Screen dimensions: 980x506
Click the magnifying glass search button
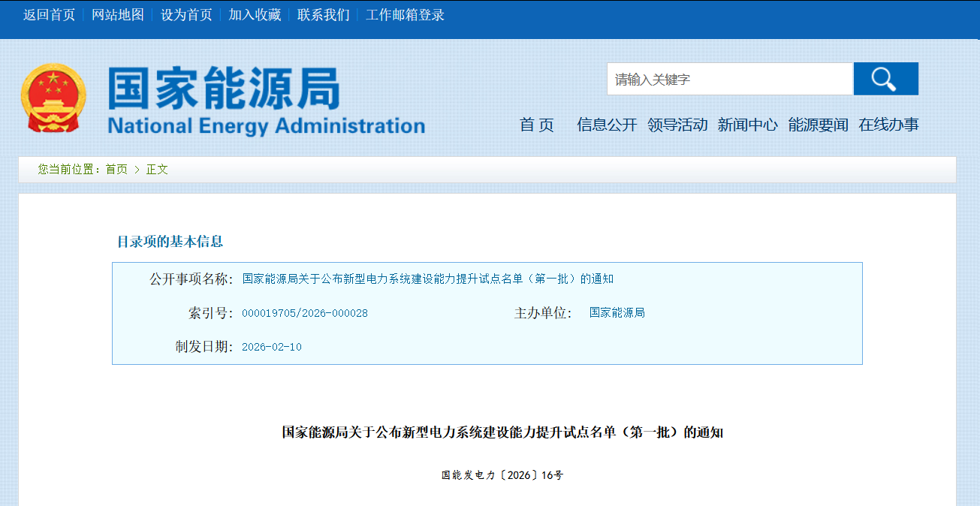coord(885,79)
